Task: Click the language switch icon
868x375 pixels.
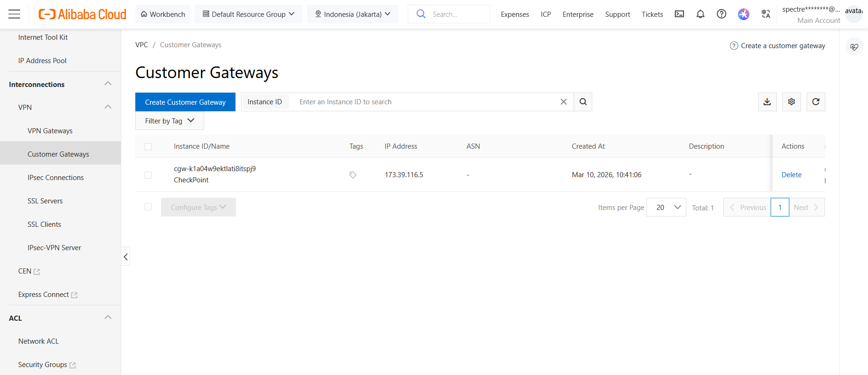Action: click(x=765, y=14)
